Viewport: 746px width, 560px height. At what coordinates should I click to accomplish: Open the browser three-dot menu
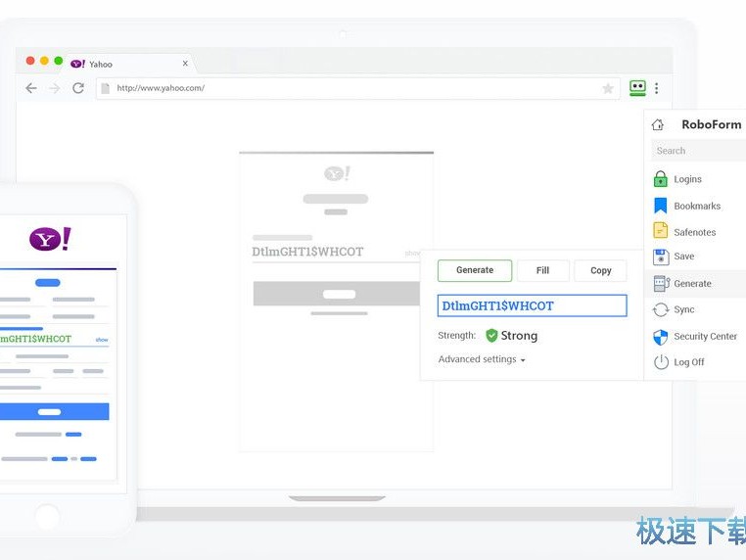[657, 88]
